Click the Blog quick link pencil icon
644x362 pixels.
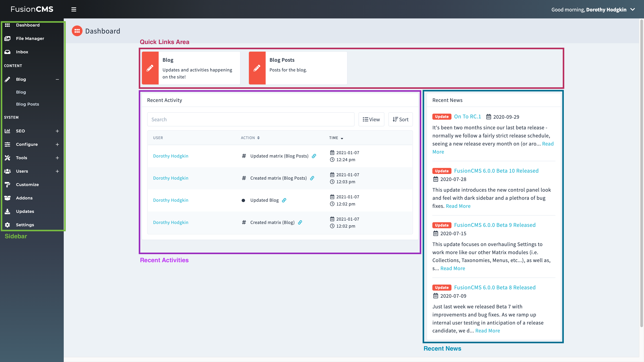tap(150, 68)
